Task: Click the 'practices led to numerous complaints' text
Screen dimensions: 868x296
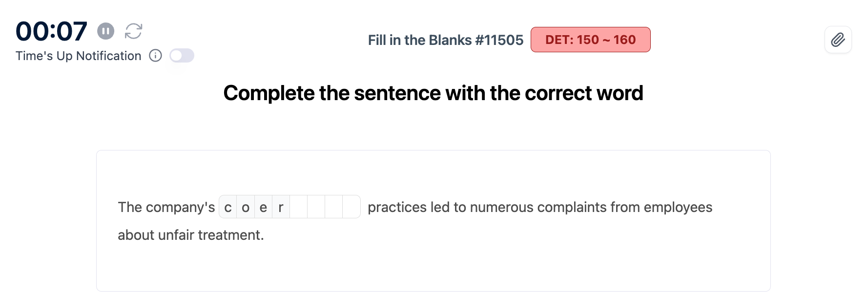Action: [488, 207]
